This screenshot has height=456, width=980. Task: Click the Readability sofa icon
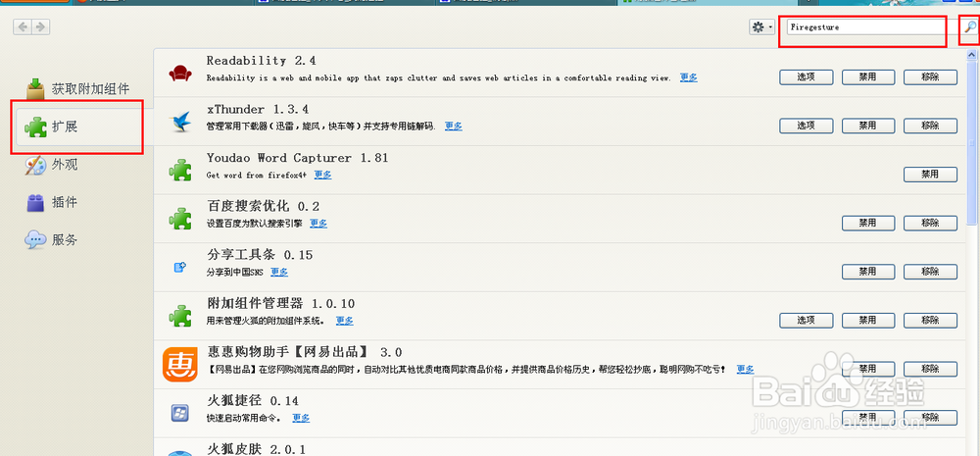180,73
